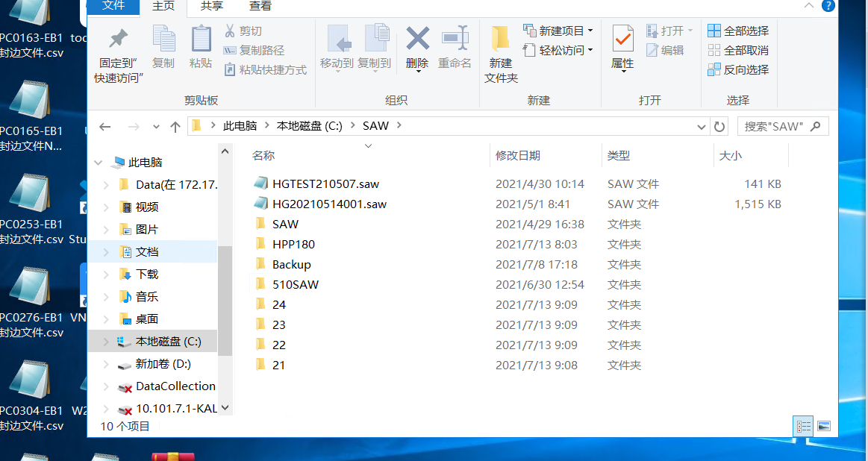Screen dimensions: 868x461
Task: Go up one folder level arrow
Action: (x=175, y=127)
